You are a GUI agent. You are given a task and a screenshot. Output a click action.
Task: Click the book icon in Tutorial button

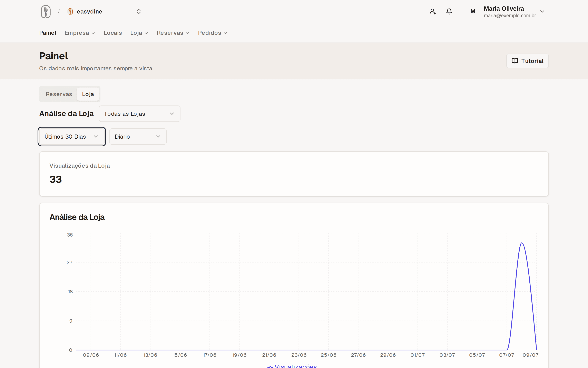(515, 61)
